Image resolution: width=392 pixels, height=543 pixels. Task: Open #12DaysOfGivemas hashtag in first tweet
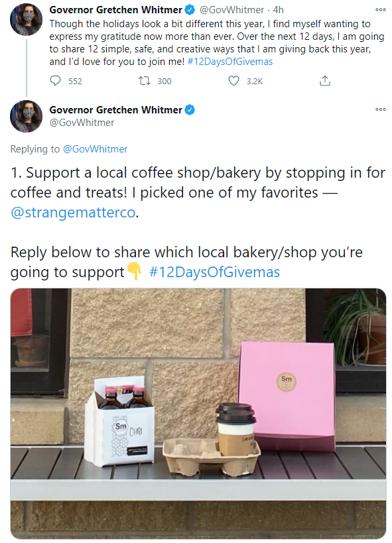pos(229,62)
